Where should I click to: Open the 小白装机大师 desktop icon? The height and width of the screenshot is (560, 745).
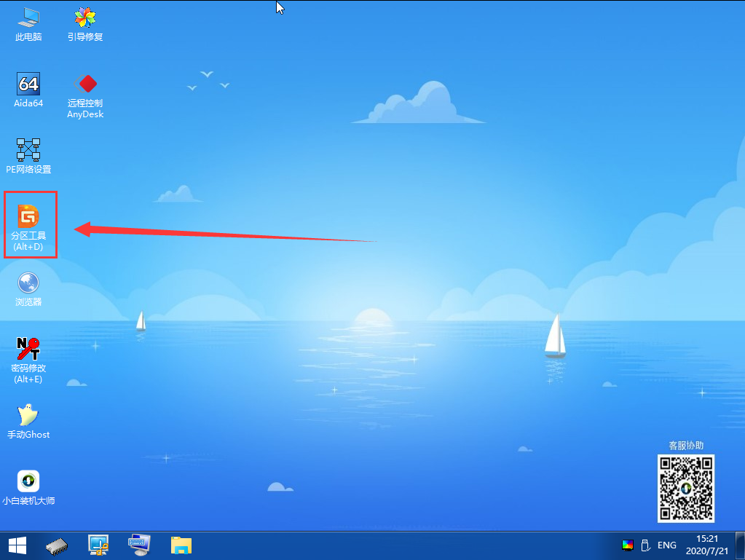[x=28, y=487]
